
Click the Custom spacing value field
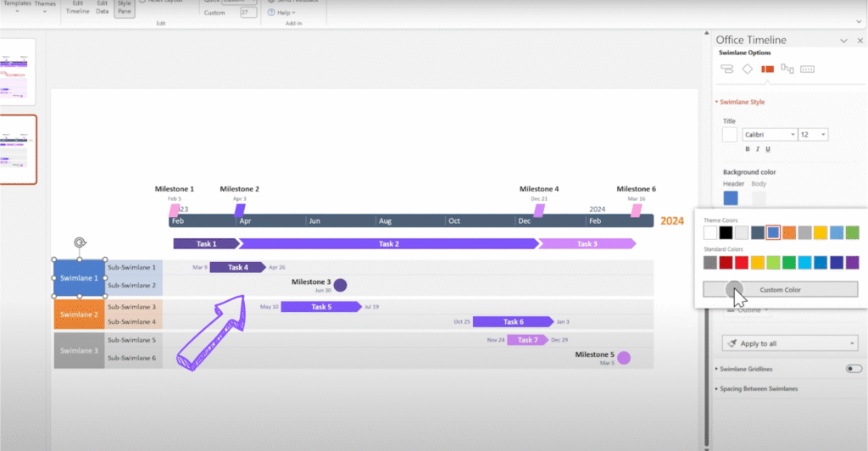point(248,12)
